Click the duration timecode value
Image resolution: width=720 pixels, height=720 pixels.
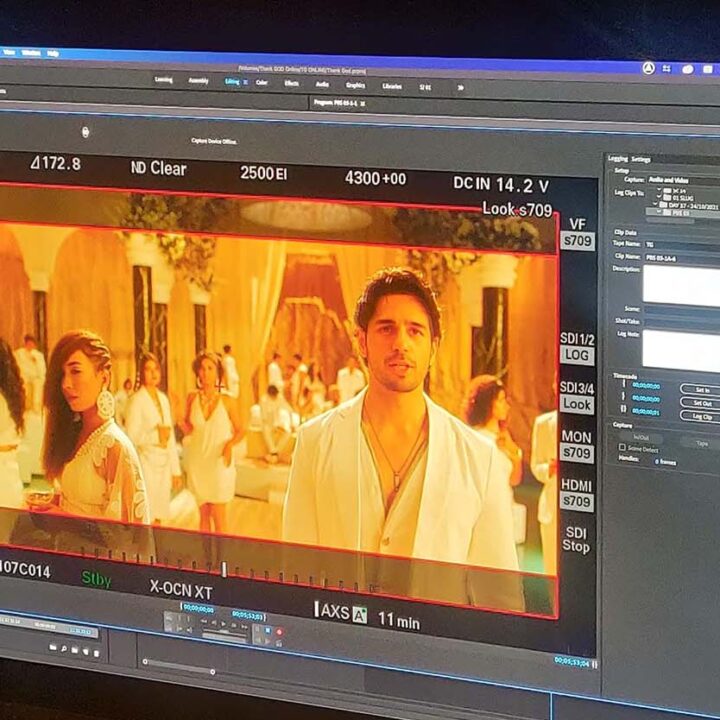(x=647, y=411)
